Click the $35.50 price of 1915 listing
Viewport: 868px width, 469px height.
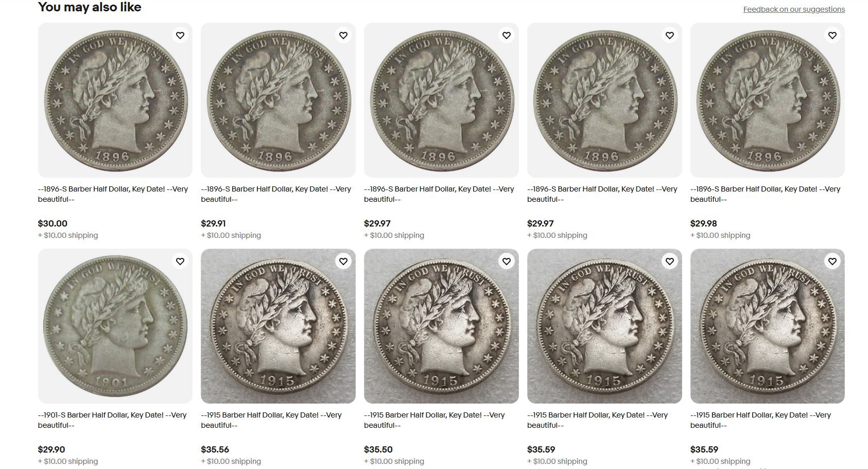click(x=378, y=449)
